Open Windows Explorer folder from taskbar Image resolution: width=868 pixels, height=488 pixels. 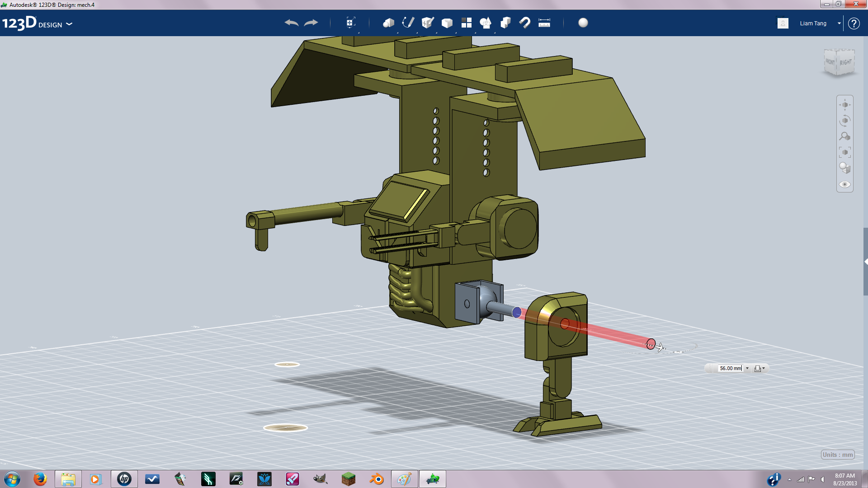pyautogui.click(x=68, y=479)
